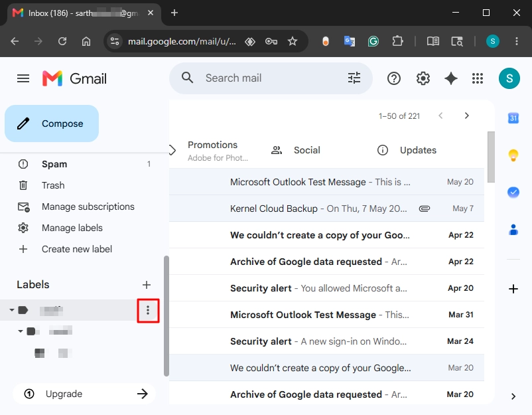Viewport: 532px width, 415px height.
Task: Bookmark this page with star icon
Action: [x=292, y=41]
